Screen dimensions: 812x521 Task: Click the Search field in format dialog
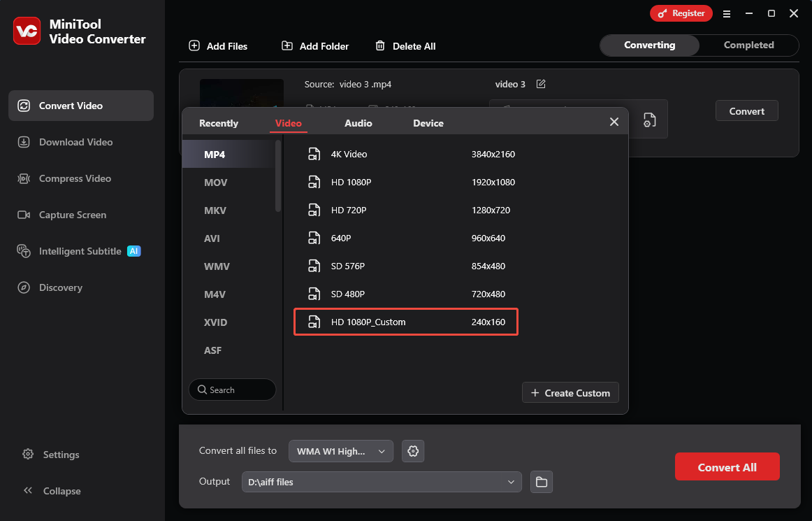pos(232,390)
